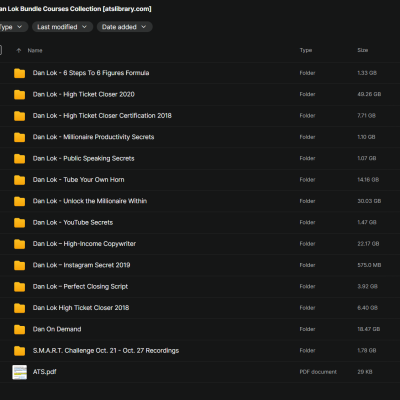The image size is (400, 400).
Task: Click the 18.47 GB size value
Action: (368, 329)
